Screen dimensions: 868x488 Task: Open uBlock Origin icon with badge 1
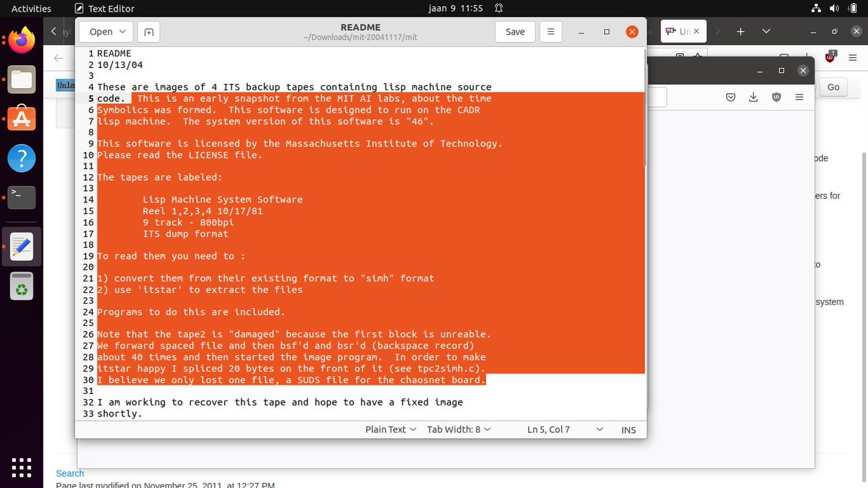[x=831, y=58]
